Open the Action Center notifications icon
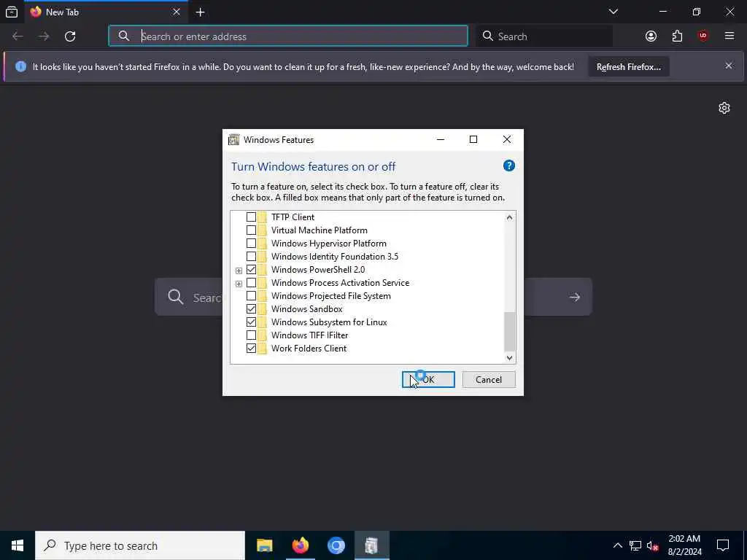This screenshot has width=747, height=560. tap(723, 545)
